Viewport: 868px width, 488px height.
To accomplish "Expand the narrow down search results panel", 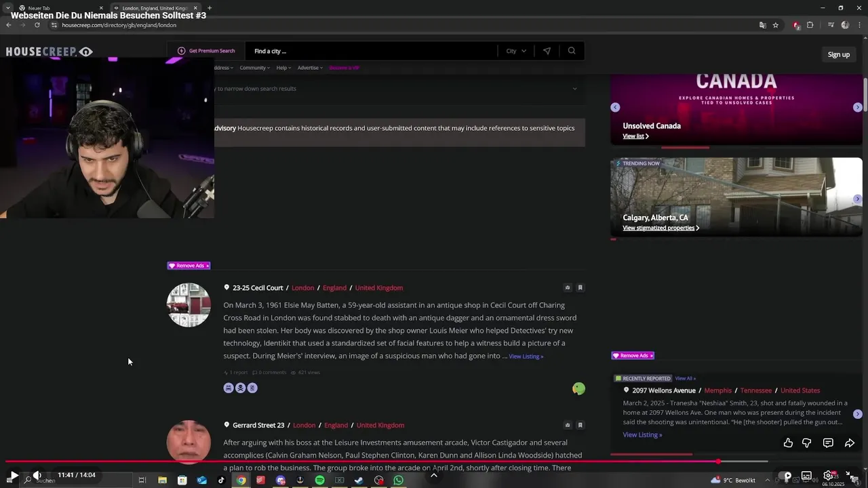I will 574,89.
